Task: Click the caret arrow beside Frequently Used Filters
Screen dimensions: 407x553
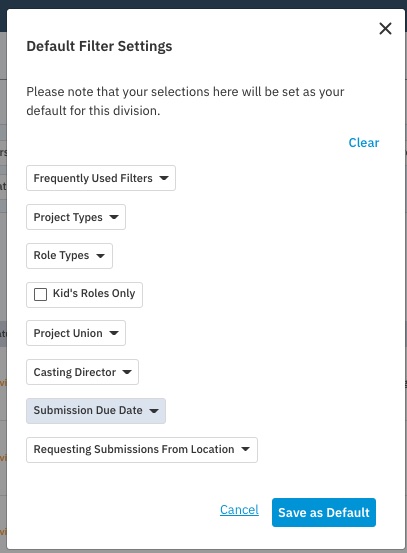Action: [164, 178]
